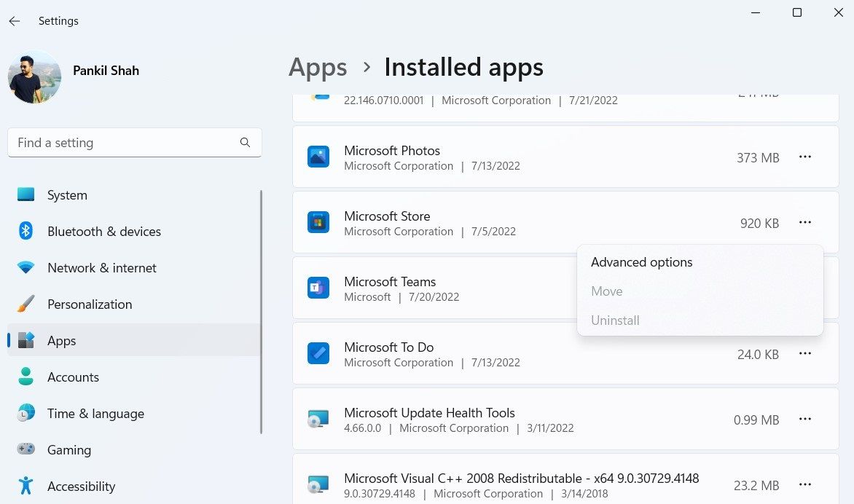Select Apps in the sidebar

point(134,340)
